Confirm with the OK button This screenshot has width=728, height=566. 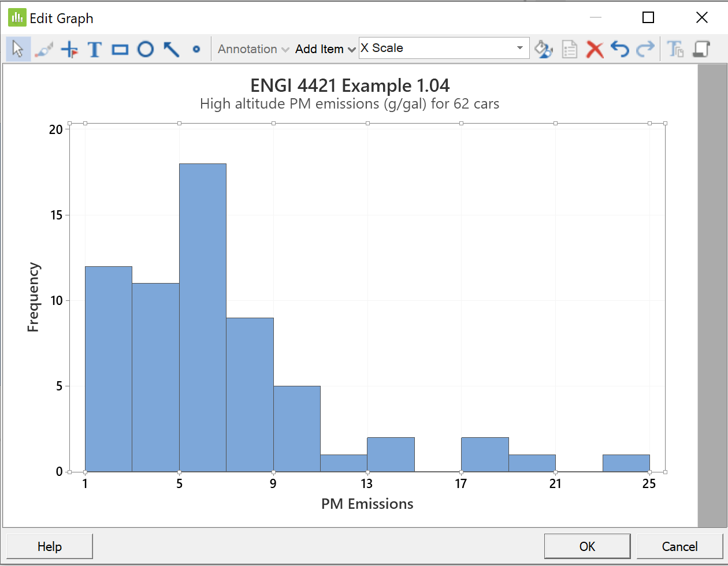click(587, 546)
